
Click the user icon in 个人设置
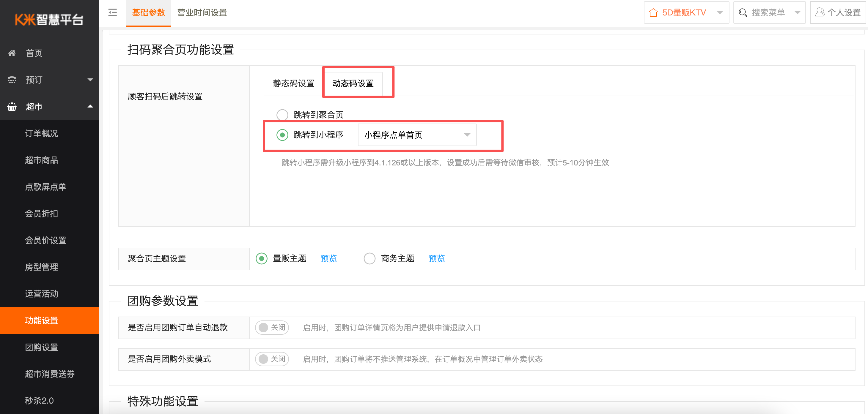(x=820, y=12)
